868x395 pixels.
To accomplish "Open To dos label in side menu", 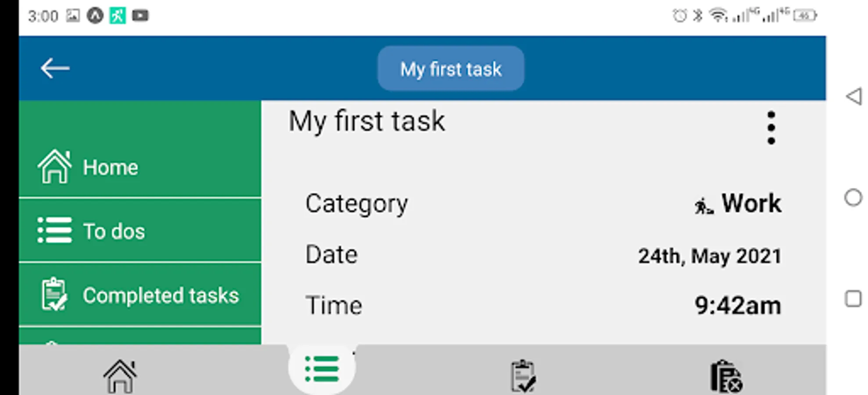I will (114, 231).
